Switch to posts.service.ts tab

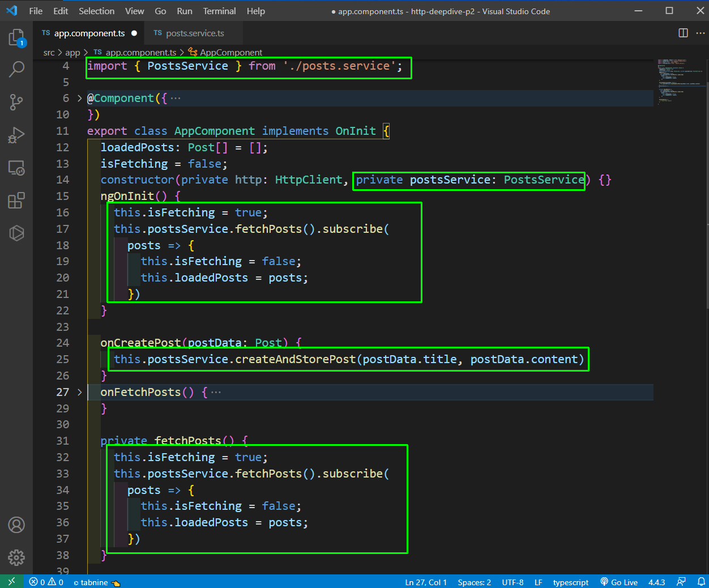[193, 33]
